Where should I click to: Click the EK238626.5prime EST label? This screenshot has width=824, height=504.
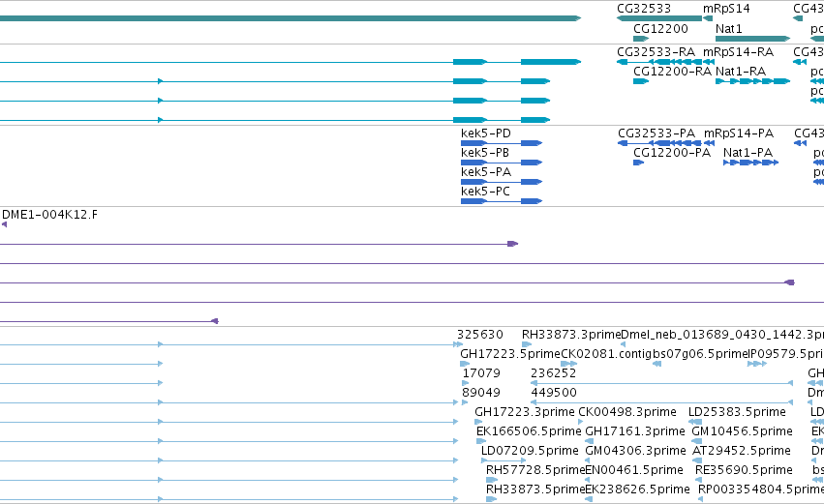pos(637,490)
